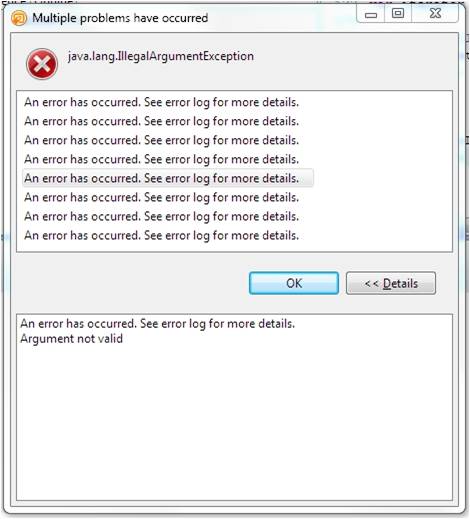
Task: Click the red error X icon
Action: 42,64
